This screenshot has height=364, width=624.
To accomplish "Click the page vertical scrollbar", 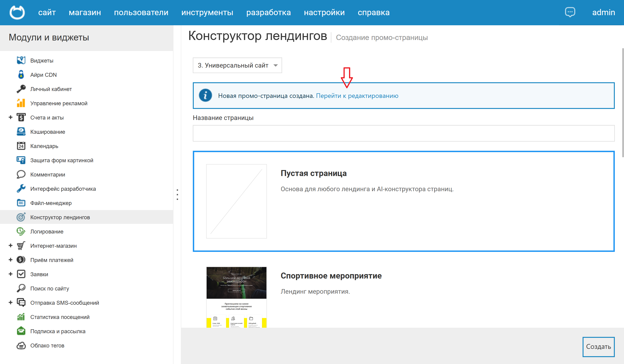I will coord(623,103).
